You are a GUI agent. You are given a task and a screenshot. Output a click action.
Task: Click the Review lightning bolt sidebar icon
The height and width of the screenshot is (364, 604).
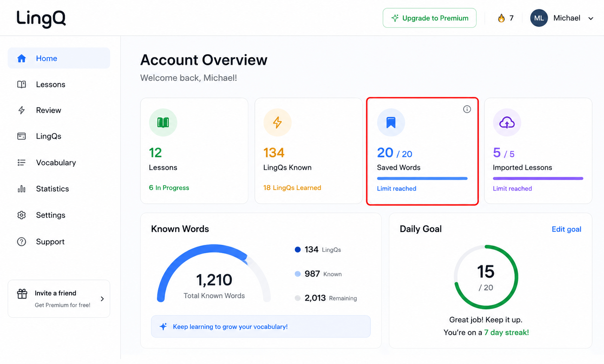[22, 110]
